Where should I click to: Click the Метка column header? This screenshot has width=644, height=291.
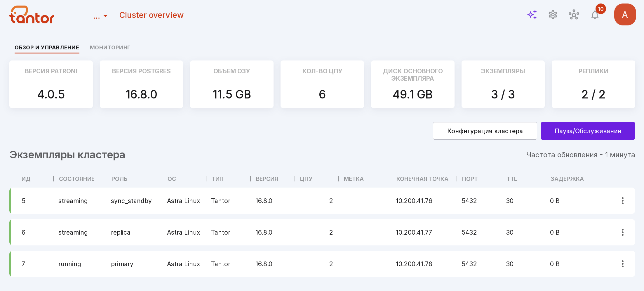pyautogui.click(x=354, y=179)
